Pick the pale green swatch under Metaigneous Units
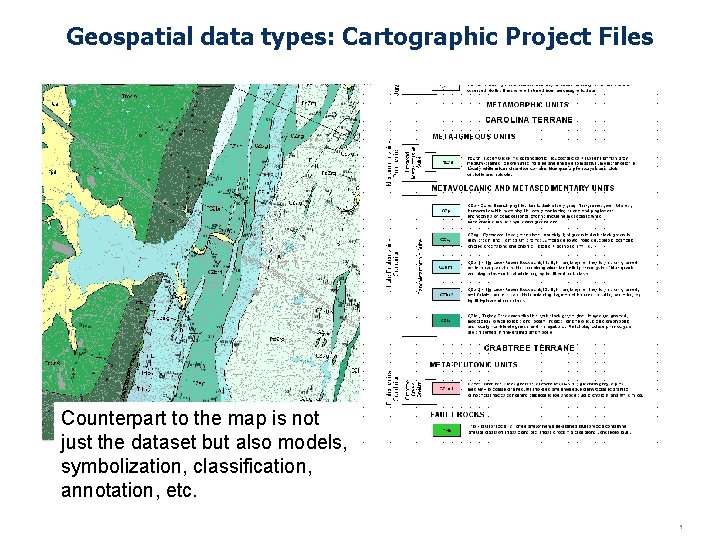This screenshot has width=720, height=540. (446, 162)
